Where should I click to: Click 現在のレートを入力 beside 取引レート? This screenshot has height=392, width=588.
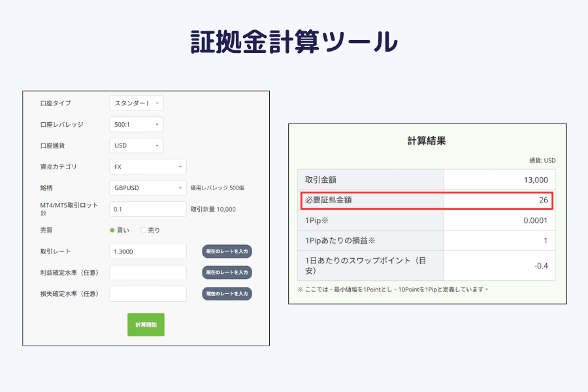point(227,252)
